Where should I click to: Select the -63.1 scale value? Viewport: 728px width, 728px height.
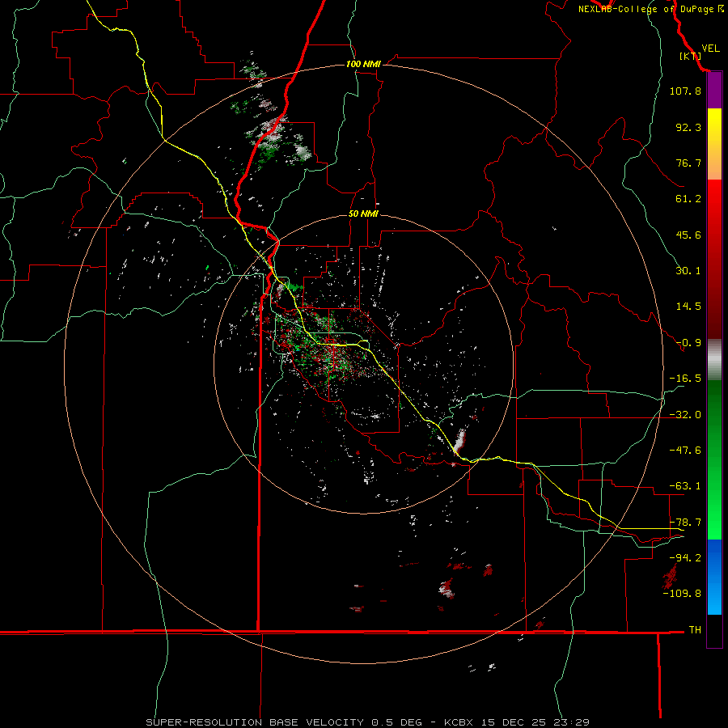pos(685,486)
